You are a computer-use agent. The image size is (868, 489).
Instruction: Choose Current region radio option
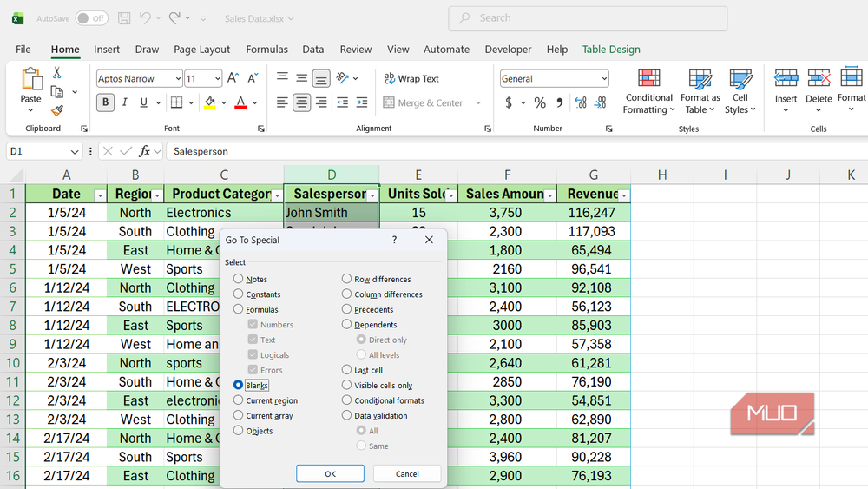point(238,400)
